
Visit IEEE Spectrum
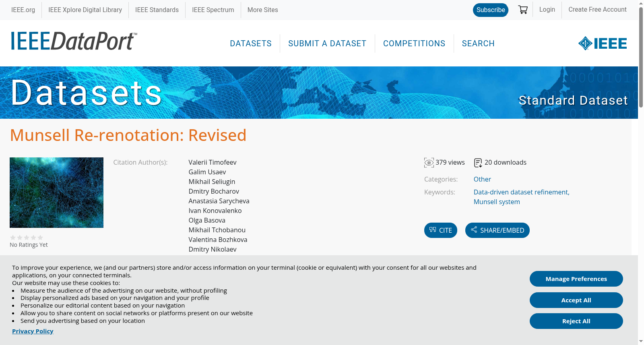[x=213, y=10]
